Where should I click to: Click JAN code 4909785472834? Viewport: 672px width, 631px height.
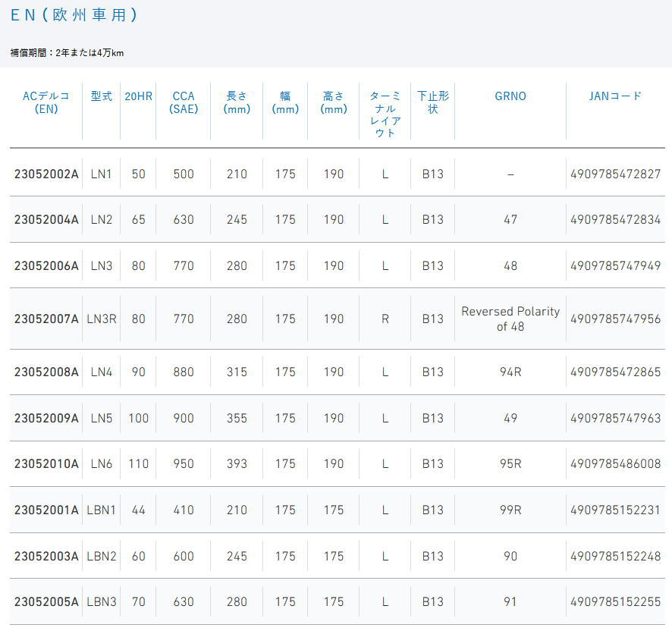[615, 219]
